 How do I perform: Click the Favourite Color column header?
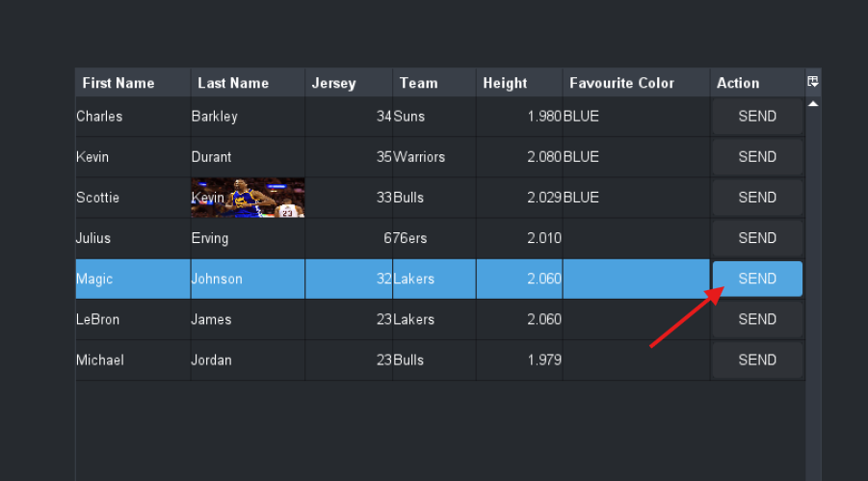[622, 83]
